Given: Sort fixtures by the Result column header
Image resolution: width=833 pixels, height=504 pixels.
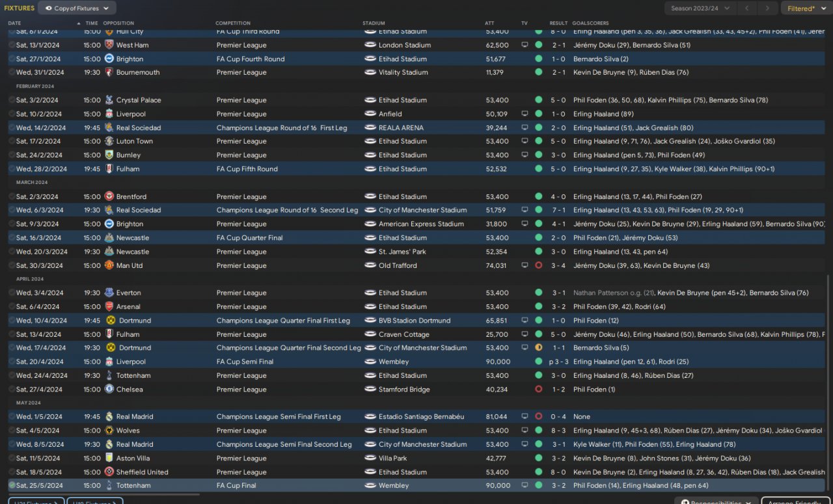Looking at the screenshot, I should (x=558, y=23).
